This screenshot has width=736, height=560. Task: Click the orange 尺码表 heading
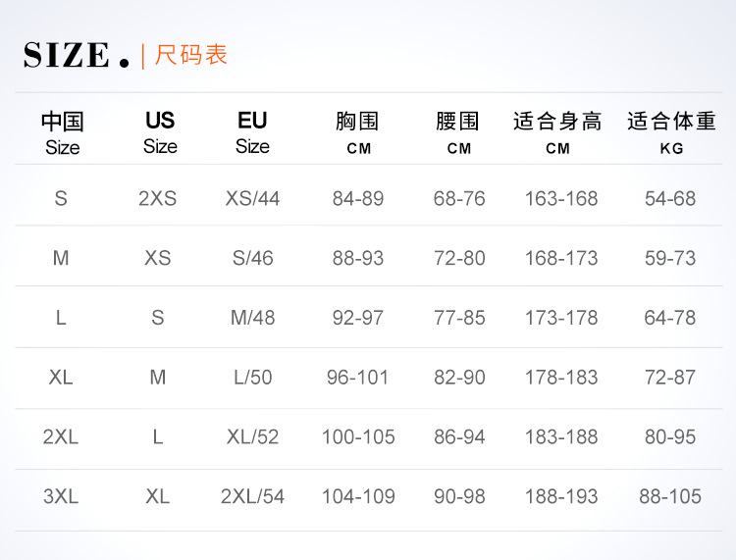click(x=191, y=55)
